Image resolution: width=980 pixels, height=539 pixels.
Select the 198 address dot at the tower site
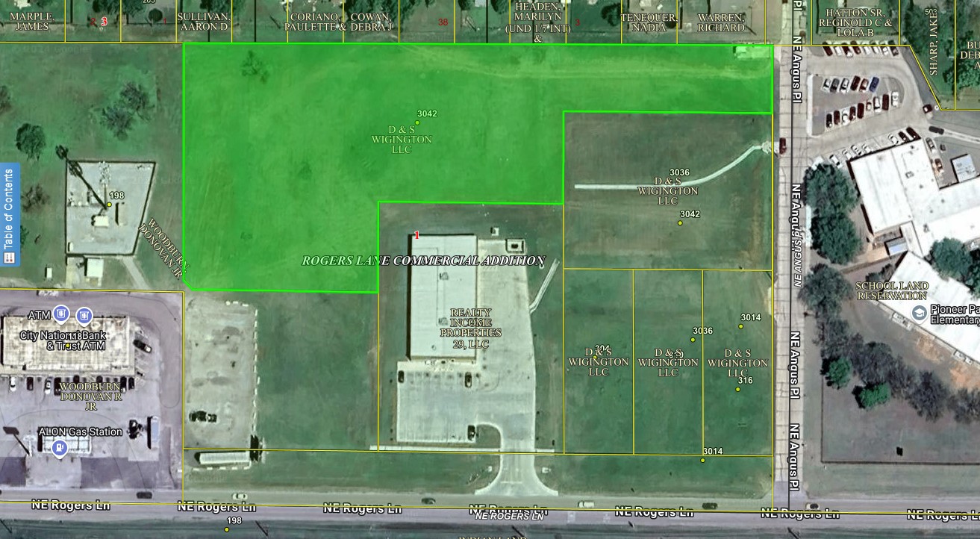(109, 204)
